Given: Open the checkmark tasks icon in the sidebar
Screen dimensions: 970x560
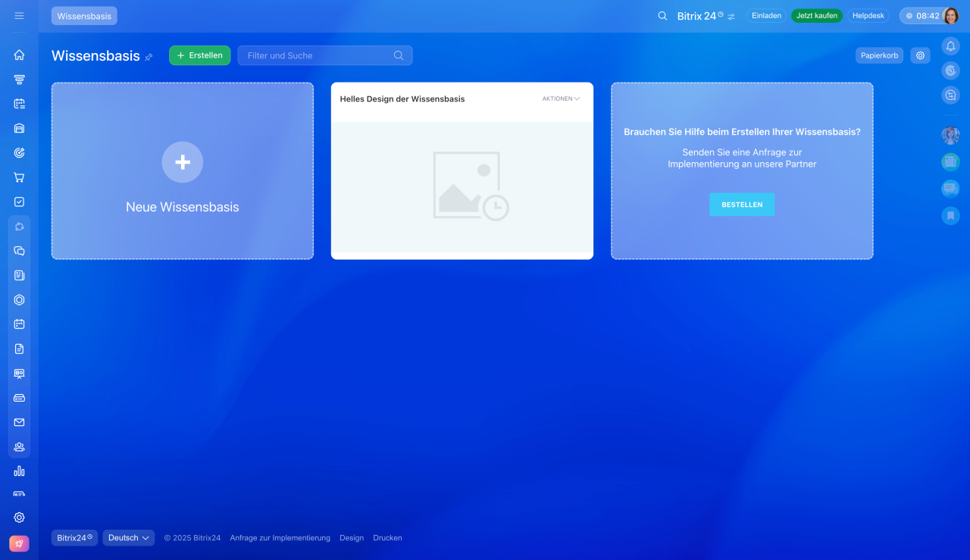Looking at the screenshot, I should (x=19, y=202).
